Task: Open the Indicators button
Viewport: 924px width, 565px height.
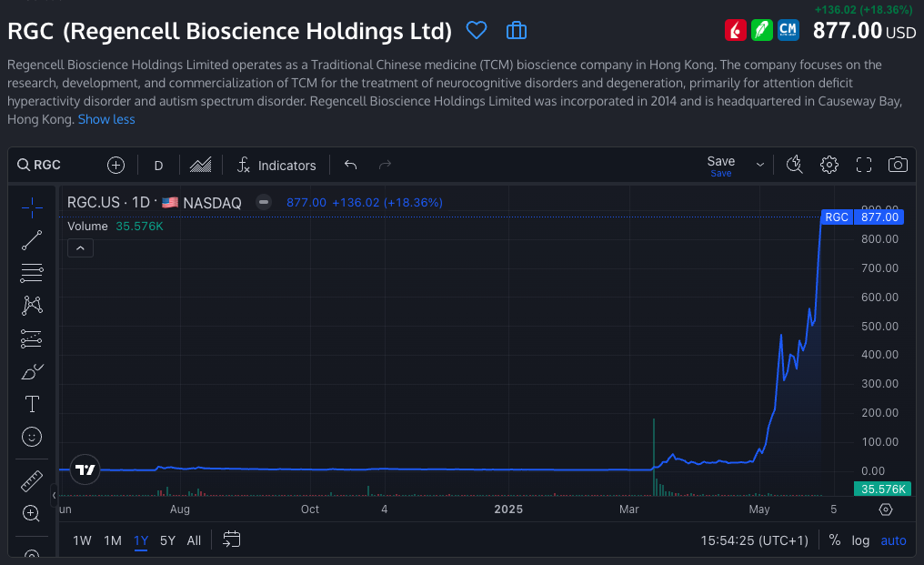Action: click(x=276, y=166)
